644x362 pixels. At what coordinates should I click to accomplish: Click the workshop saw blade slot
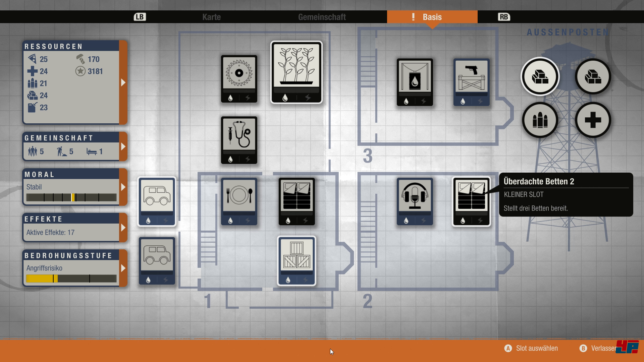(239, 78)
